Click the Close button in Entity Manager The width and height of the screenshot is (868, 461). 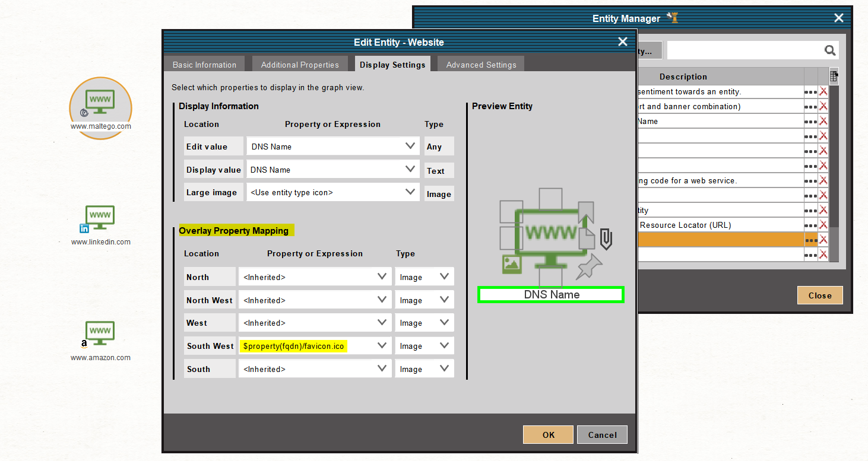tap(820, 295)
